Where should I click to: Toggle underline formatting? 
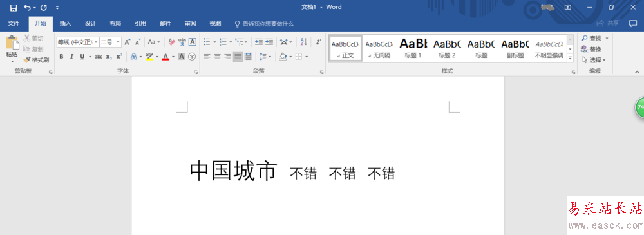(82, 56)
